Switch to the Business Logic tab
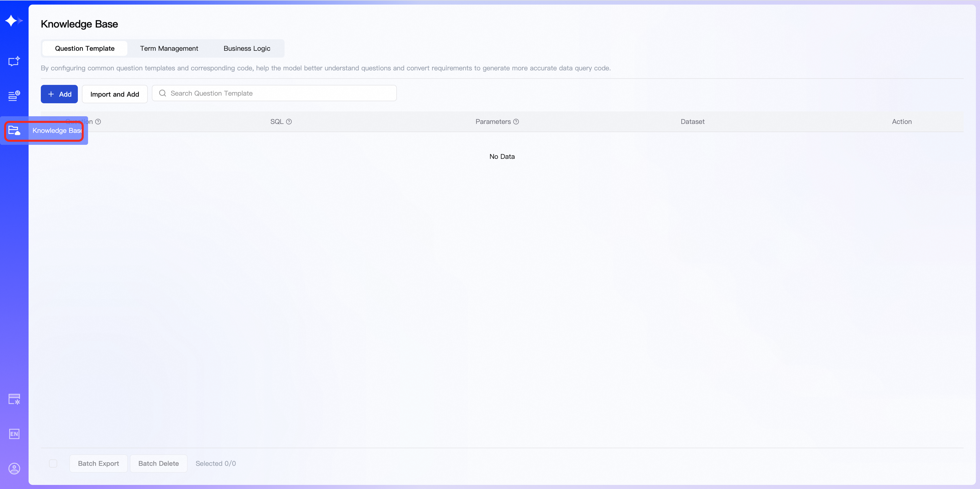 coord(247,48)
